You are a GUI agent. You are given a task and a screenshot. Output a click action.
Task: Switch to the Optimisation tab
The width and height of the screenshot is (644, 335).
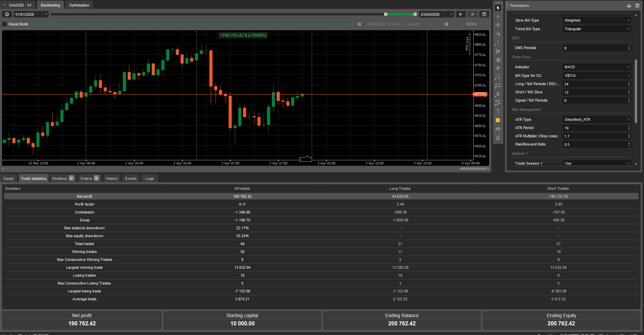pyautogui.click(x=79, y=5)
